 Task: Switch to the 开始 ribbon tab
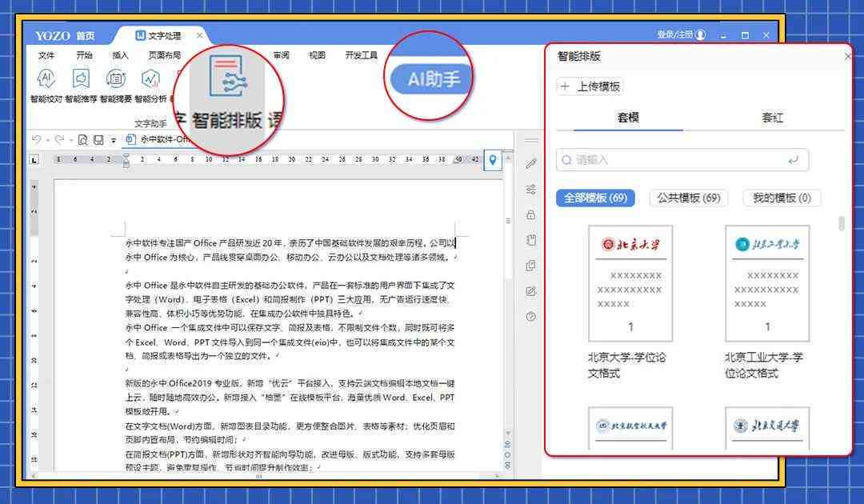point(84,55)
